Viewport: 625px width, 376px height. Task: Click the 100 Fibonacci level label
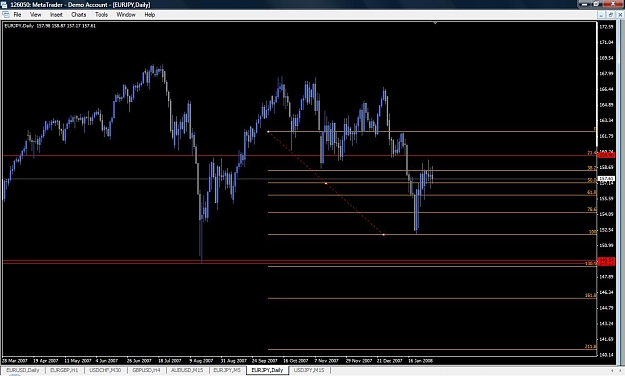tap(592, 232)
